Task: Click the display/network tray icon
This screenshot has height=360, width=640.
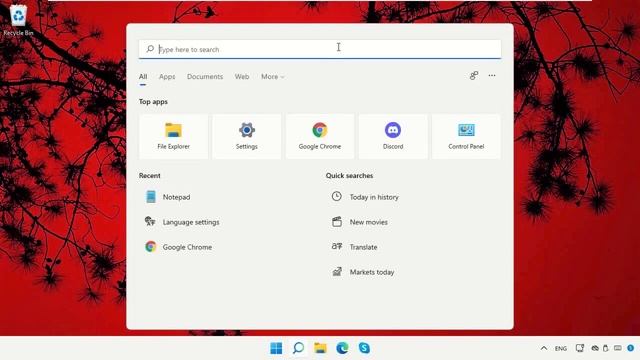Action: pos(580,348)
